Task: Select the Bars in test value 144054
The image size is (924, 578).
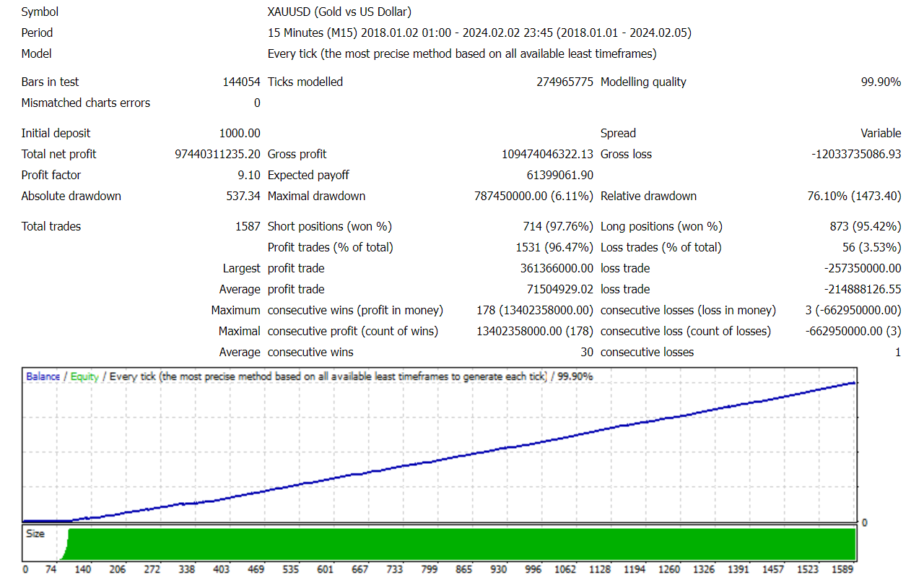Action: pyautogui.click(x=241, y=82)
